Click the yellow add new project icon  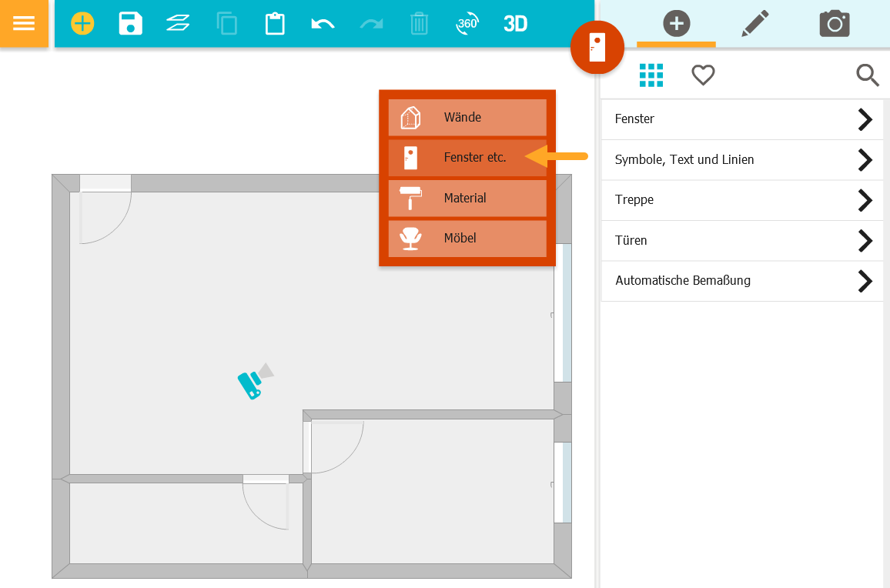(x=82, y=23)
